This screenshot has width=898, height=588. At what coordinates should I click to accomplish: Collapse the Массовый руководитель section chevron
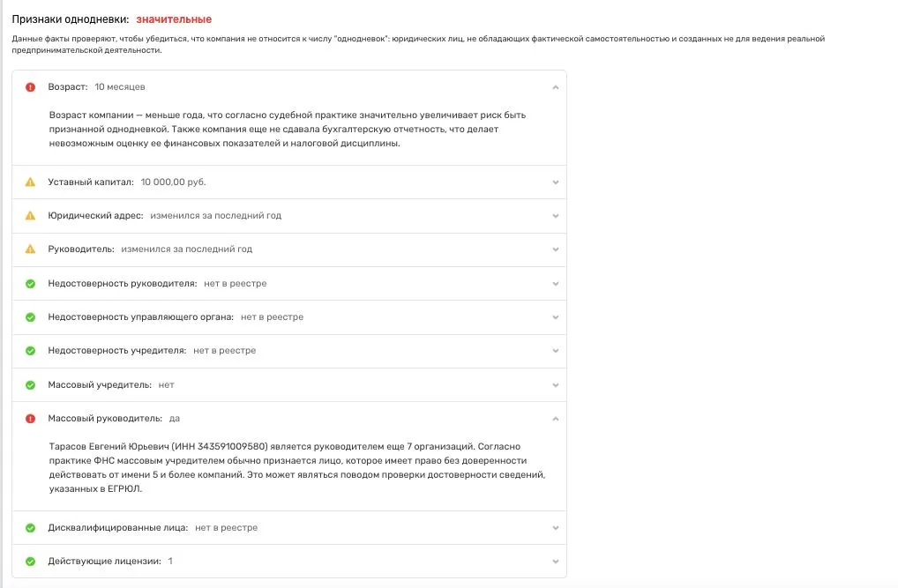click(555, 419)
